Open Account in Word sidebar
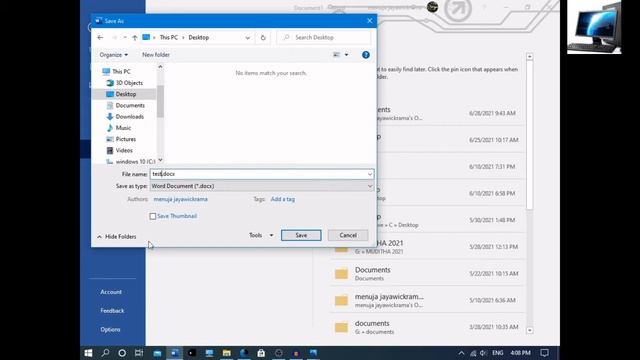The height and width of the screenshot is (360, 640). pos(111,292)
